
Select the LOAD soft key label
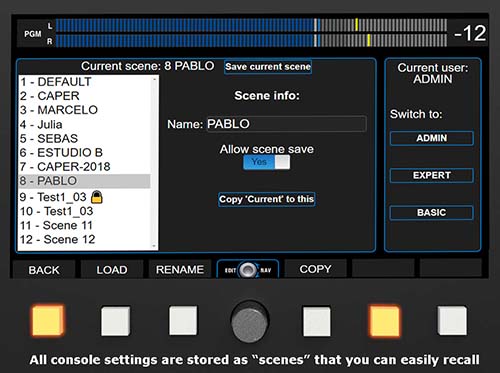(x=112, y=270)
